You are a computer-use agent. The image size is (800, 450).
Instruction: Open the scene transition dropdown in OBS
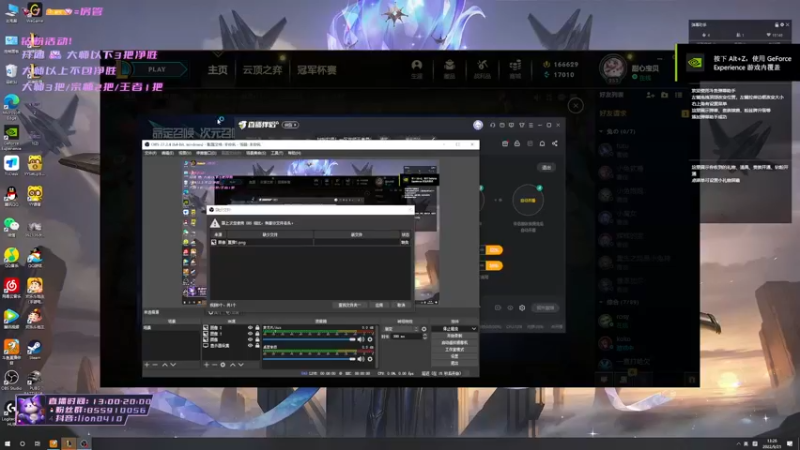402,329
